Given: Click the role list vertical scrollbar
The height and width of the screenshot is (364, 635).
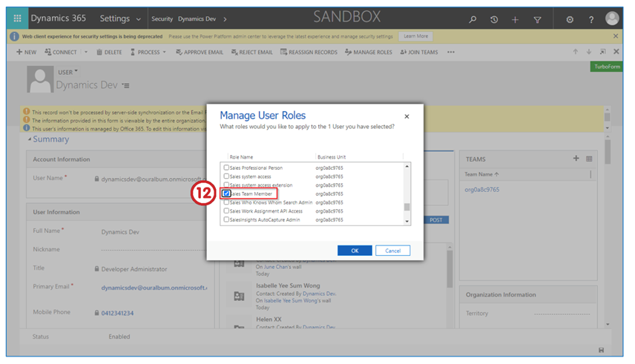Looking at the screenshot, I should click(x=407, y=193).
